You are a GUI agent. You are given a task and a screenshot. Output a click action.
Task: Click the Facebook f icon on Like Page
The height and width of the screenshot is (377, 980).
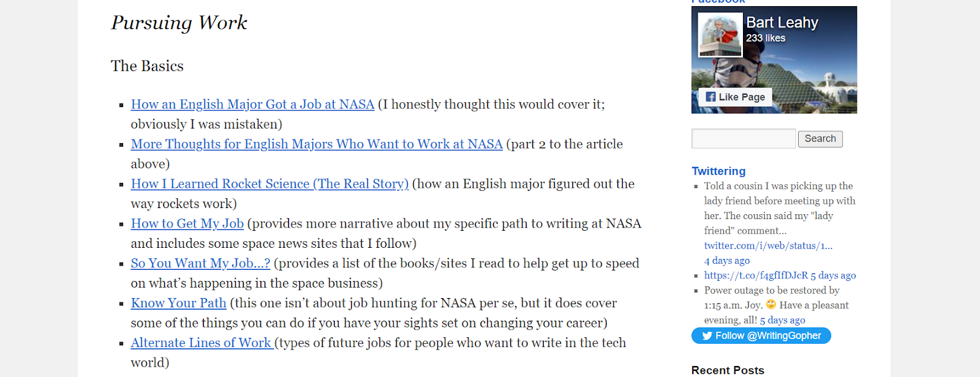pos(711,96)
